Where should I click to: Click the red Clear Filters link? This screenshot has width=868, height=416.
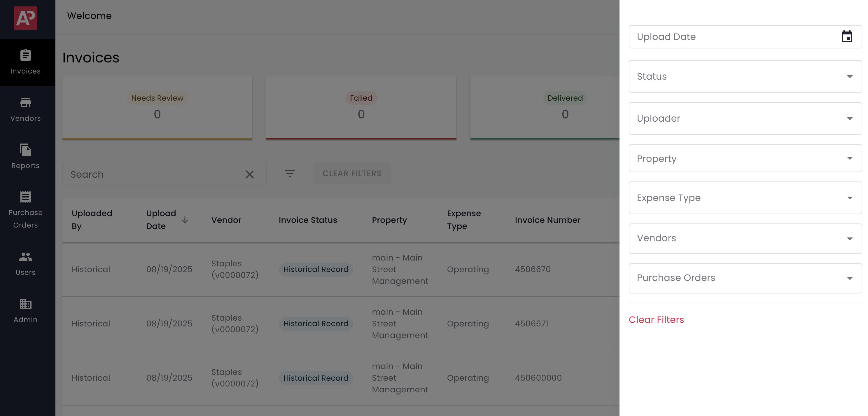point(656,320)
